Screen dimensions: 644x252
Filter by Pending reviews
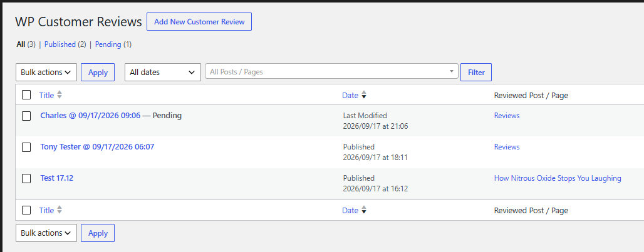coord(108,44)
